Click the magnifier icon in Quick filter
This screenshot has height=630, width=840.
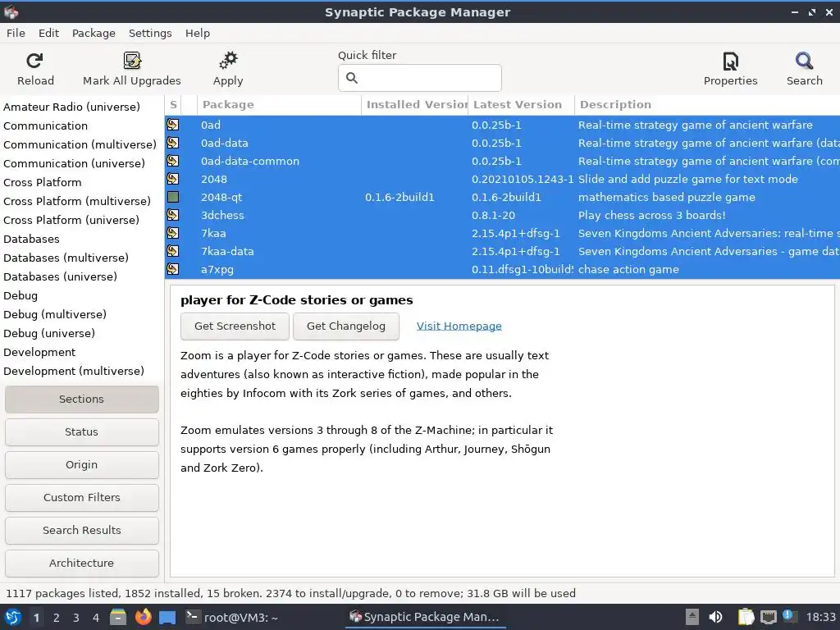352,78
